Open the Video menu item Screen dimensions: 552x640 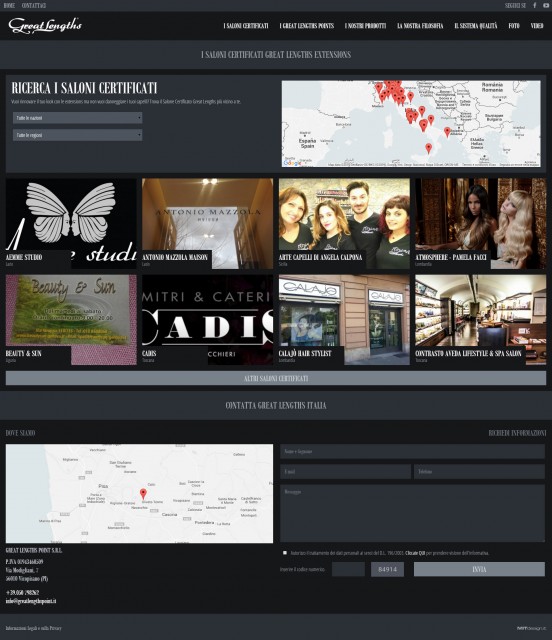(x=537, y=26)
